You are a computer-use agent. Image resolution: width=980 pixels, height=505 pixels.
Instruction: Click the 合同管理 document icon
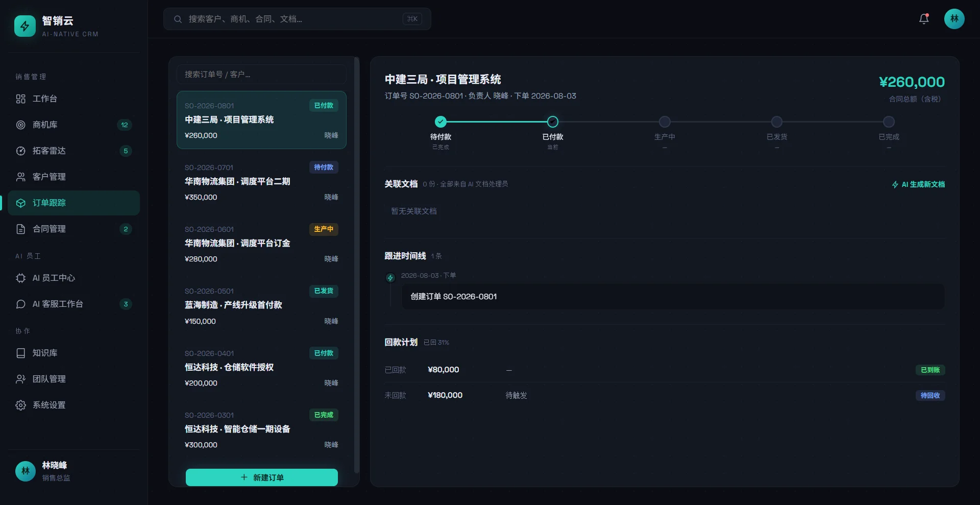coord(20,229)
